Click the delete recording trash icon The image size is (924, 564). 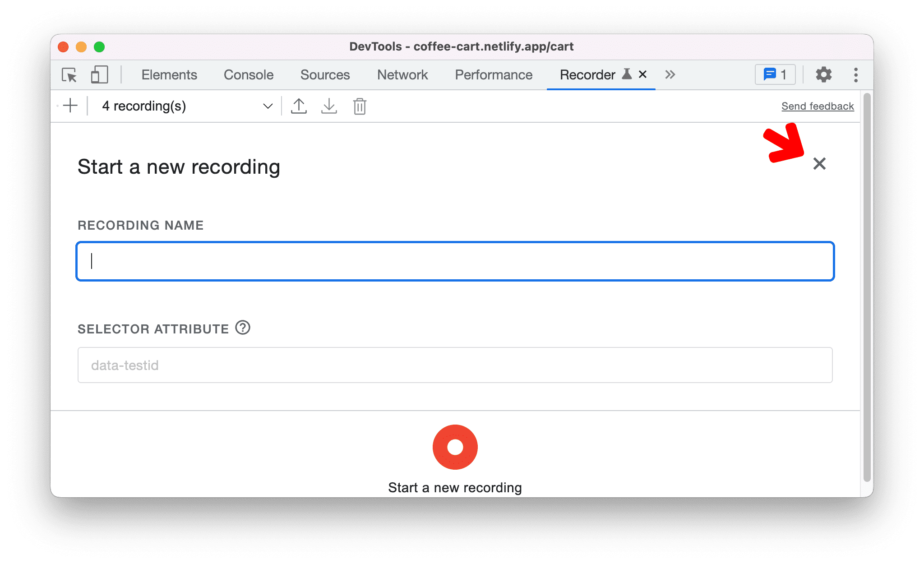360,106
